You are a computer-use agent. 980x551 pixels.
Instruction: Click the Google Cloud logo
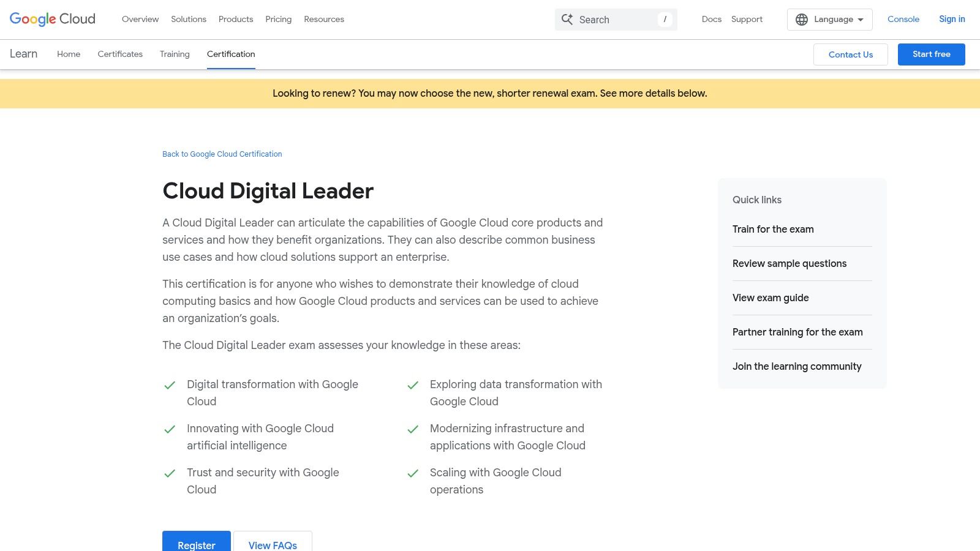click(x=52, y=19)
